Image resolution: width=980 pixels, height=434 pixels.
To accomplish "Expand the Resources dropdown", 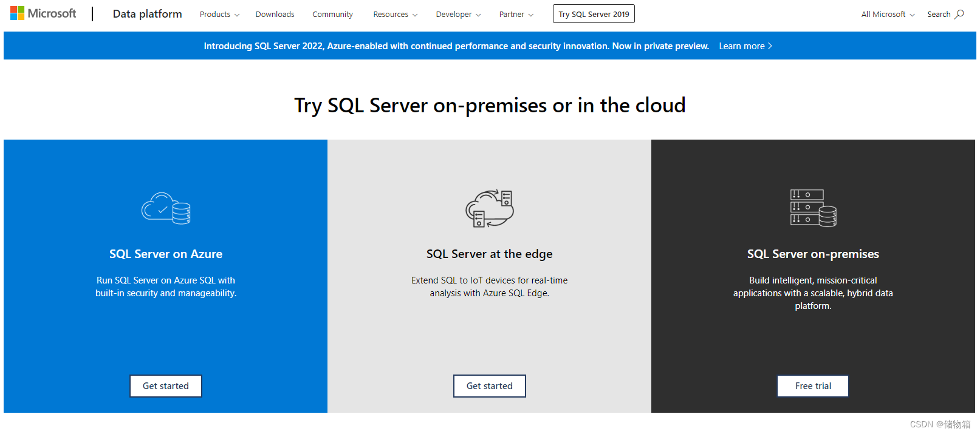I will 395,14.
